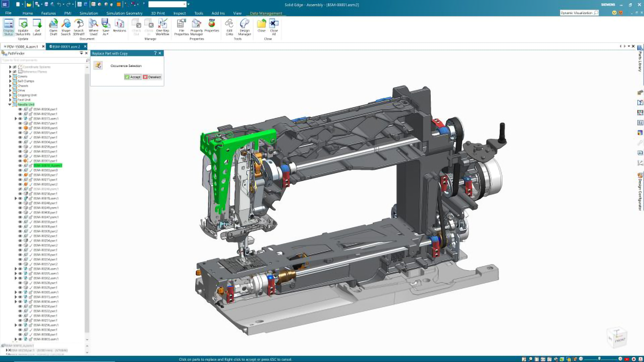The width and height of the screenshot is (644, 362).
Task: Click the Accept button
Action: [x=132, y=77]
